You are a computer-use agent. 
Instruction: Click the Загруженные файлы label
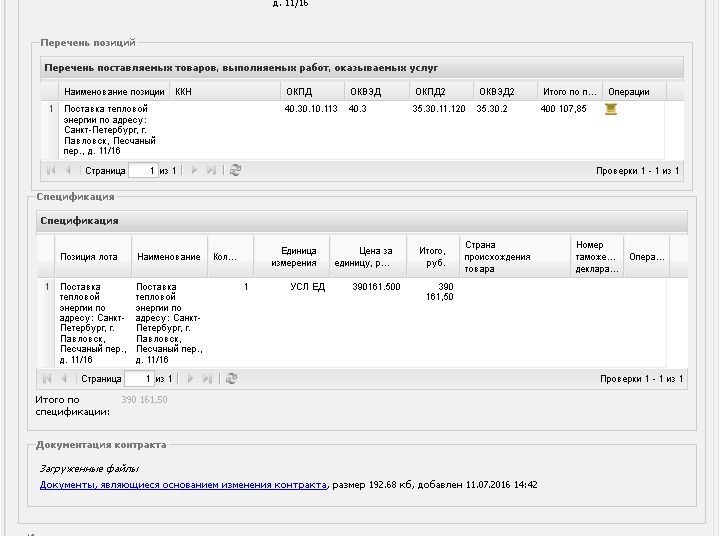click(89, 469)
